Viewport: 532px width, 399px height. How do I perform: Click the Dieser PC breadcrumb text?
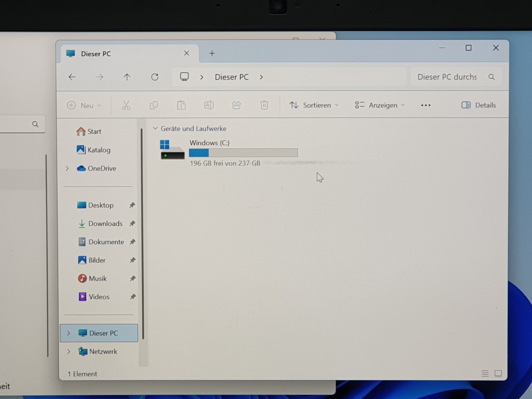coord(232,77)
